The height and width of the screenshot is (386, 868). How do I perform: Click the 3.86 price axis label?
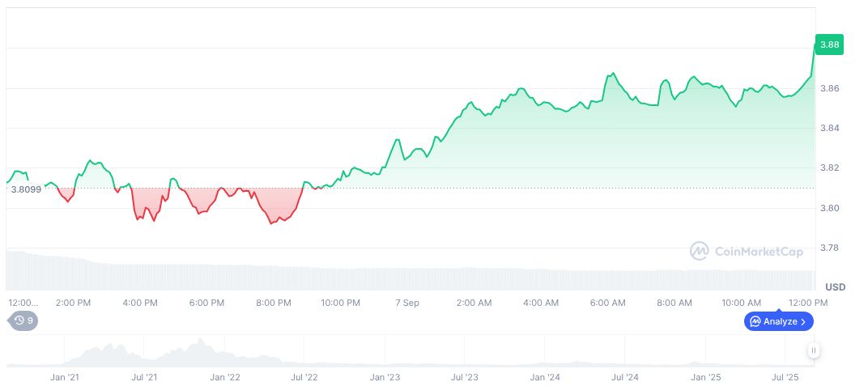point(830,88)
